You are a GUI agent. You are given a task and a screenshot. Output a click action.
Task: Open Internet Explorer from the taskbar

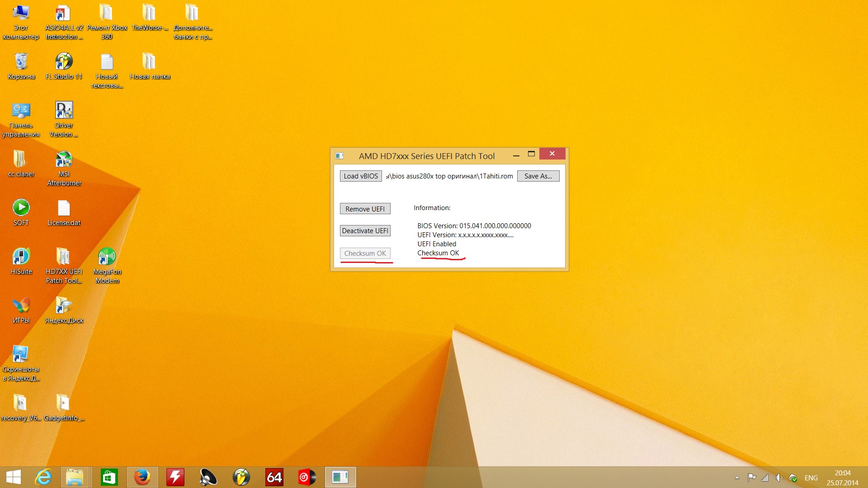(x=43, y=477)
